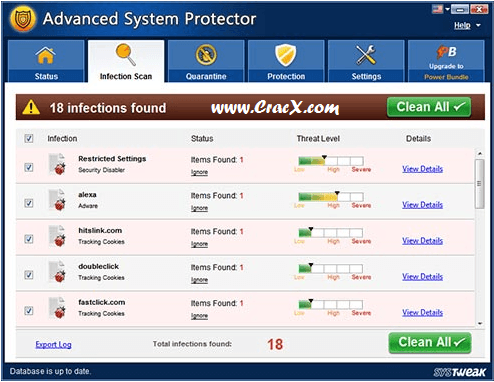The height and width of the screenshot is (382, 494).
Task: View Details for hitslink.com
Action: pos(422,241)
